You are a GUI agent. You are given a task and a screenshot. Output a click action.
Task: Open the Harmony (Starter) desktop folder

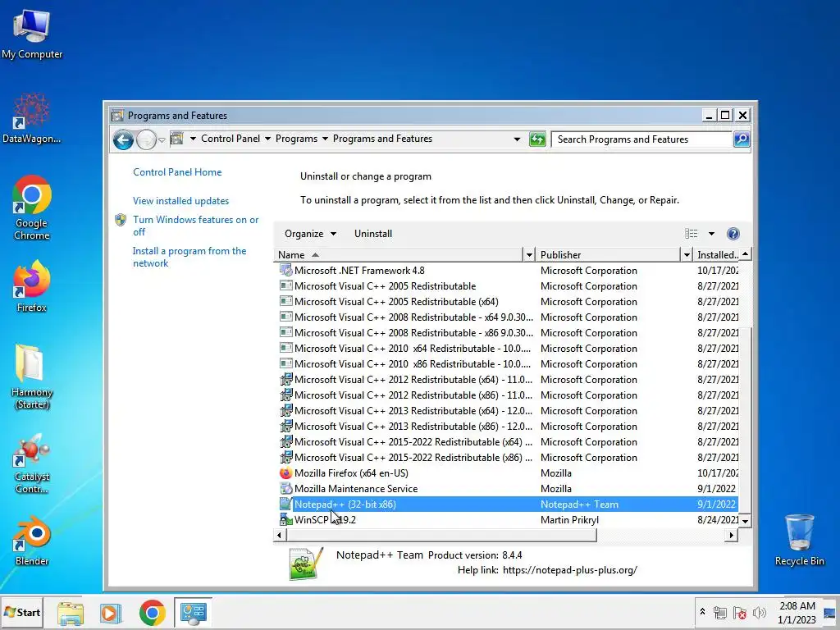click(32, 377)
